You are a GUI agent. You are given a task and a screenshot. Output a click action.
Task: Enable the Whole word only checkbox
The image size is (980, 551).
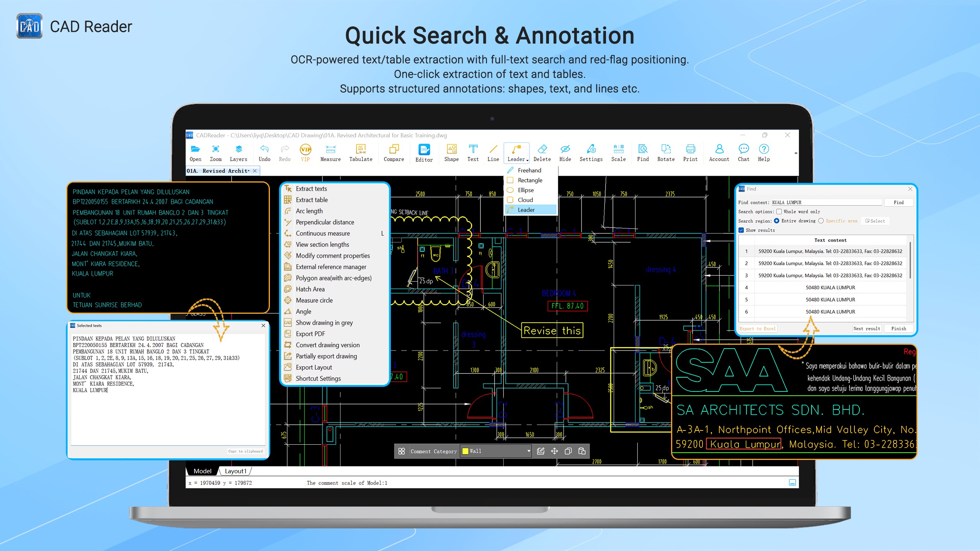[x=779, y=212]
